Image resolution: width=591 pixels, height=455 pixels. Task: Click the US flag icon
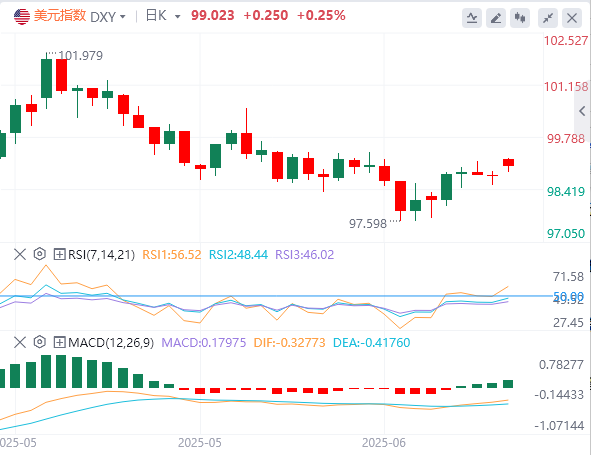click(x=22, y=17)
